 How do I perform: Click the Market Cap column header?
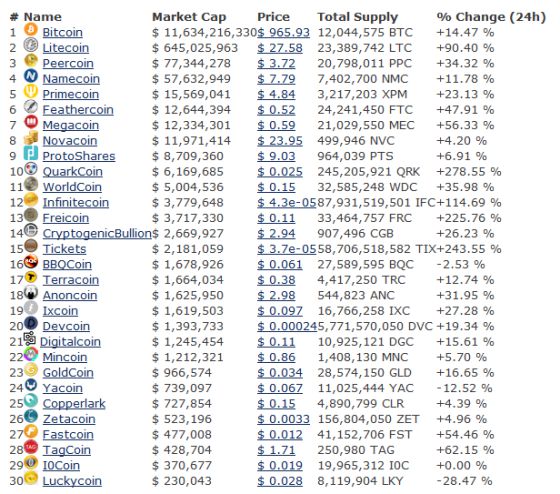189,17
